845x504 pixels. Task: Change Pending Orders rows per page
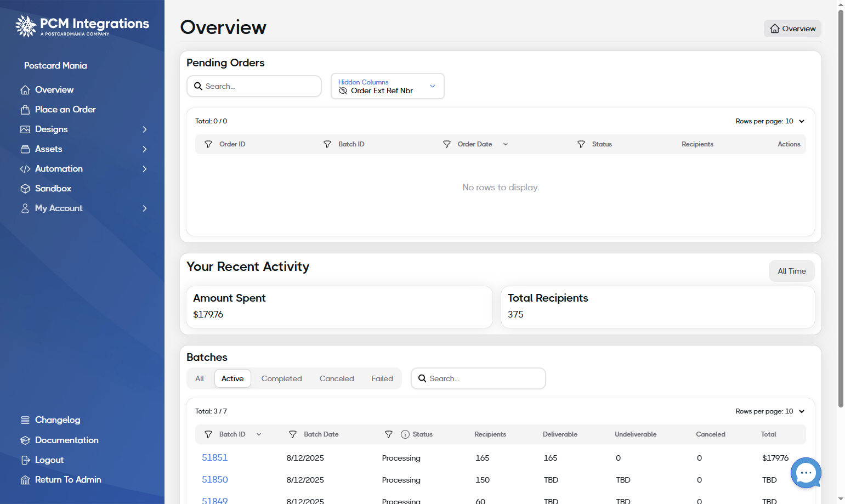(x=770, y=121)
